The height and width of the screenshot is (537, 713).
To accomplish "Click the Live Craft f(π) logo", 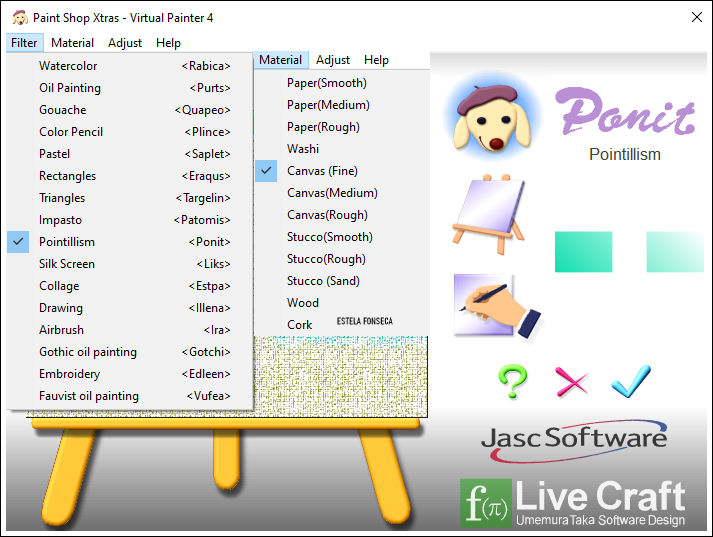I will pyautogui.click(x=573, y=503).
